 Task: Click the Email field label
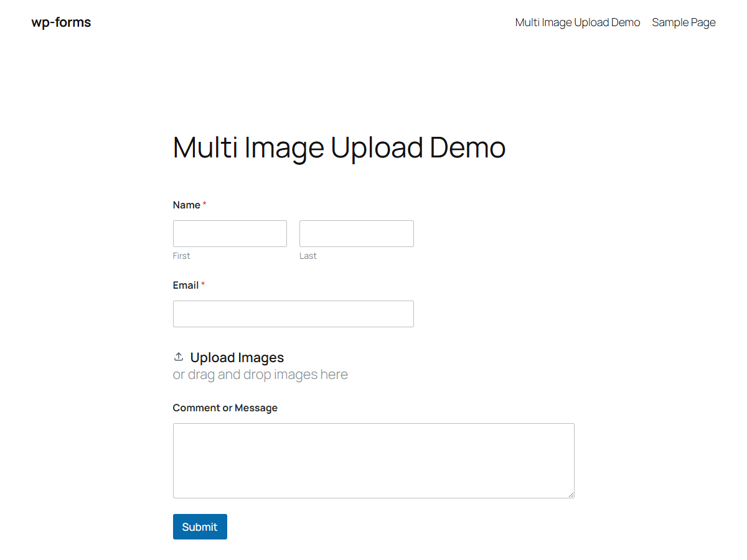click(x=186, y=285)
